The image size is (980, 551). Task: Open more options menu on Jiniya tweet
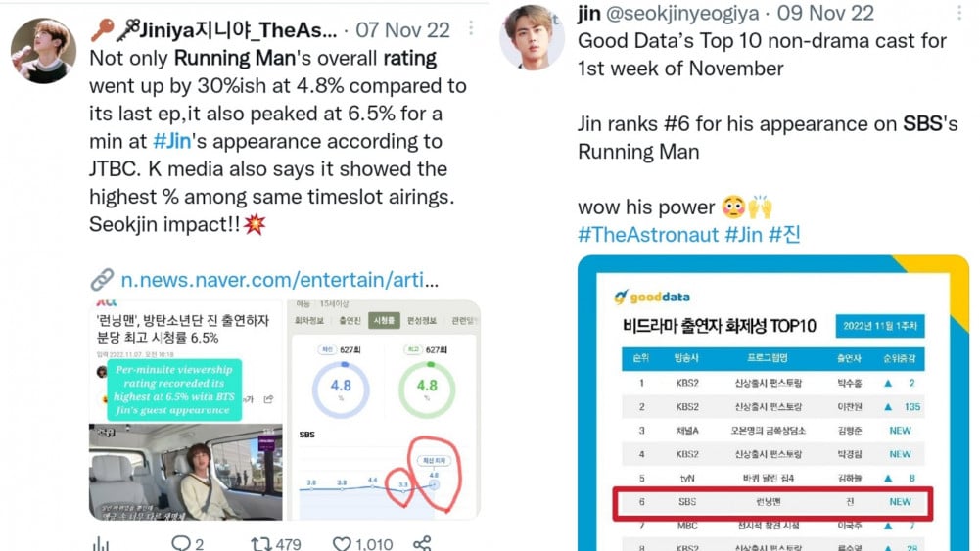(x=471, y=27)
